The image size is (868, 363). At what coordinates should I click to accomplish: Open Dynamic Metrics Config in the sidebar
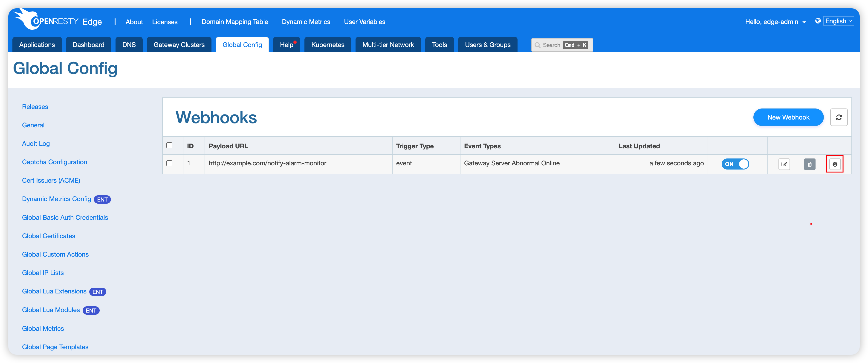point(56,199)
